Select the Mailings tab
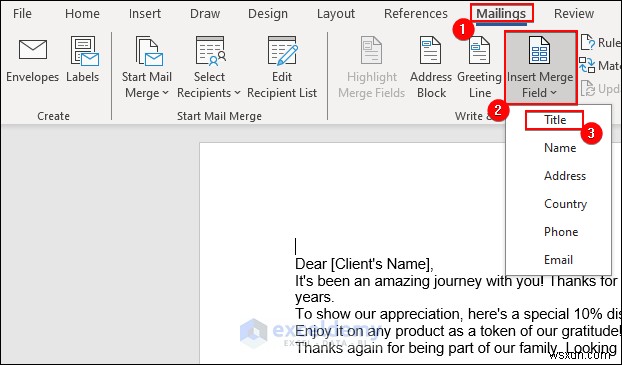This screenshot has height=365, width=622. point(501,13)
